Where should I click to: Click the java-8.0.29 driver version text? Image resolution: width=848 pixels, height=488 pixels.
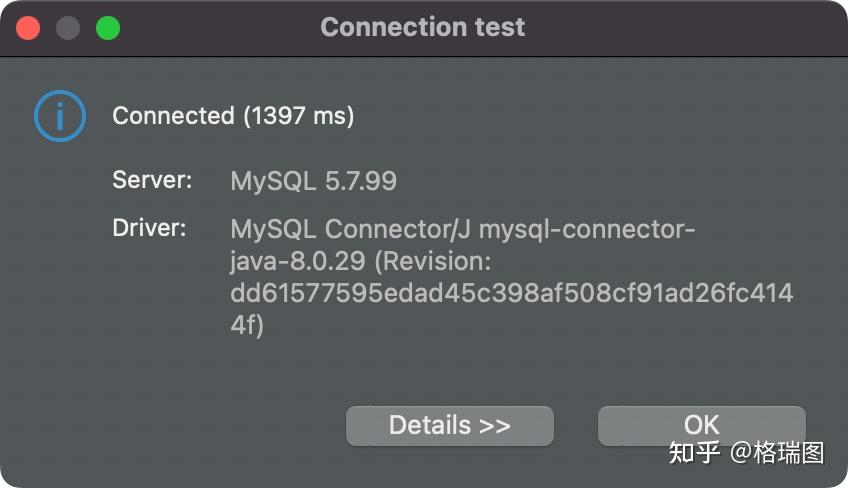[297, 262]
